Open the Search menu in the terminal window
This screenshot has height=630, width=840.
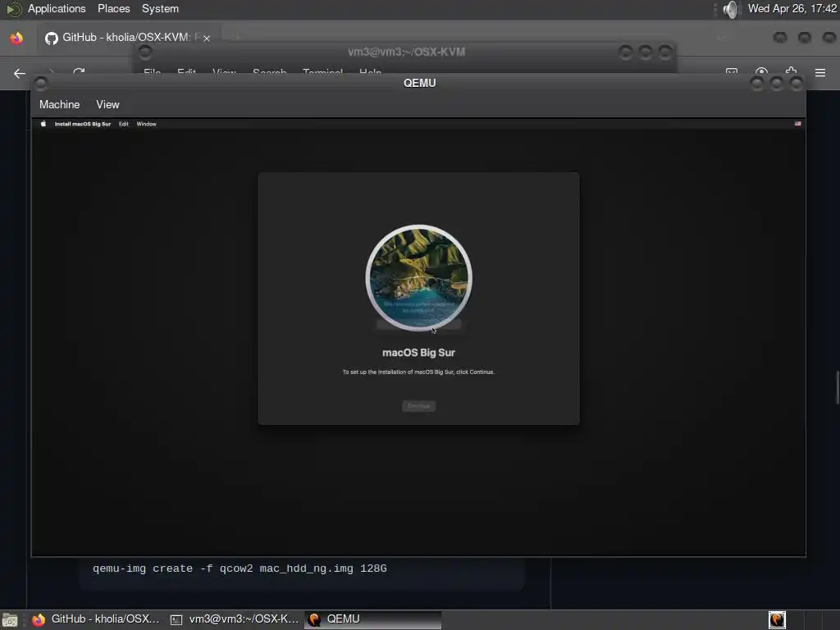[269, 72]
